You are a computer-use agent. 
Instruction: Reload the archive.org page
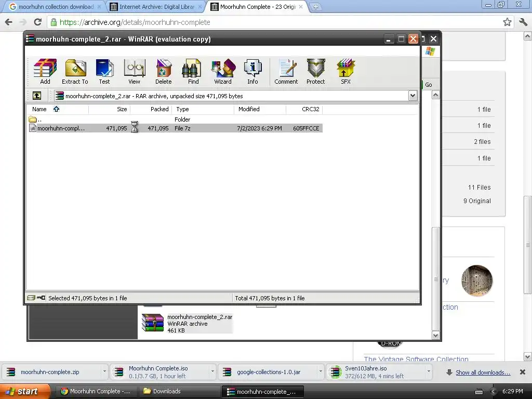[x=37, y=22]
